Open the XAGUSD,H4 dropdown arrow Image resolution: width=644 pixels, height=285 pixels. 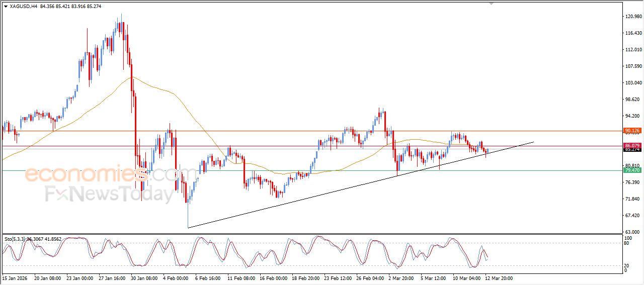(6, 7)
